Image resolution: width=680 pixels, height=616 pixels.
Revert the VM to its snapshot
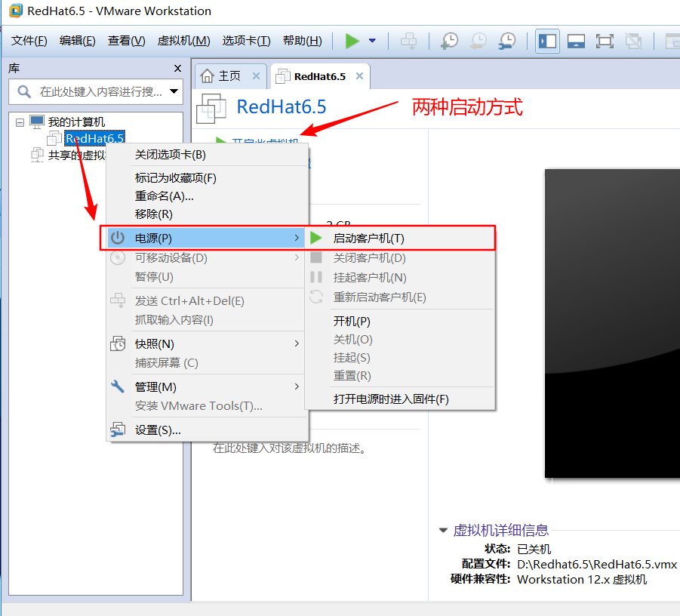click(478, 41)
